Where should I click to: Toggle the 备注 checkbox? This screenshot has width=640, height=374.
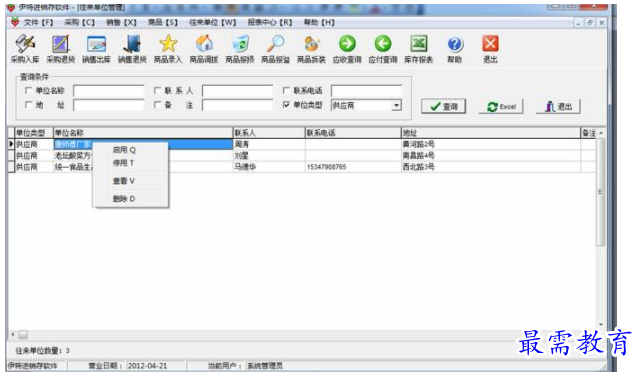click(x=157, y=105)
